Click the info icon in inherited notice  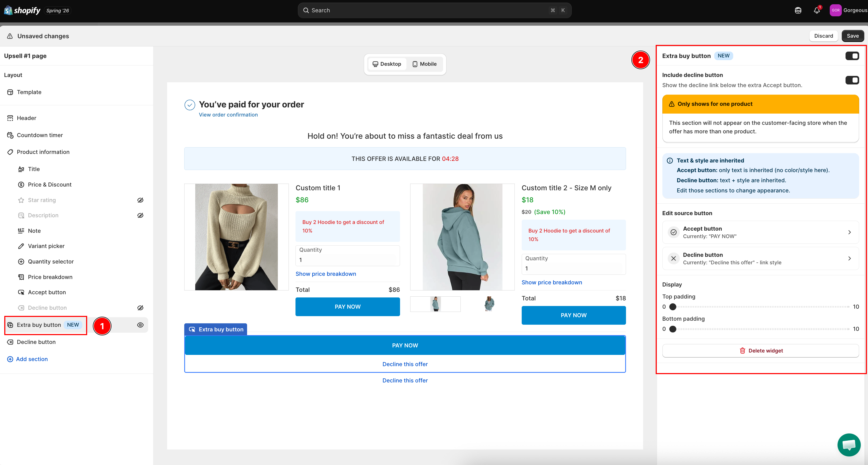coord(670,161)
